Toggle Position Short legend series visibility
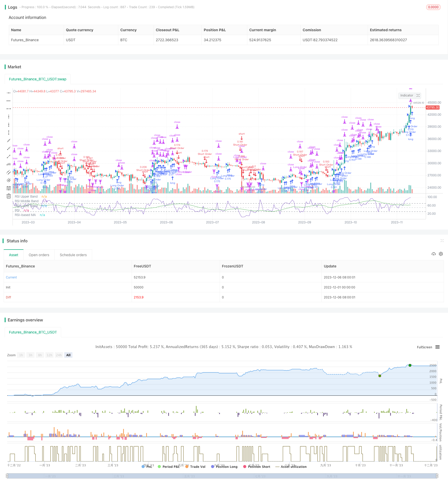Viewport: 448px width, 486px height. 257,467
